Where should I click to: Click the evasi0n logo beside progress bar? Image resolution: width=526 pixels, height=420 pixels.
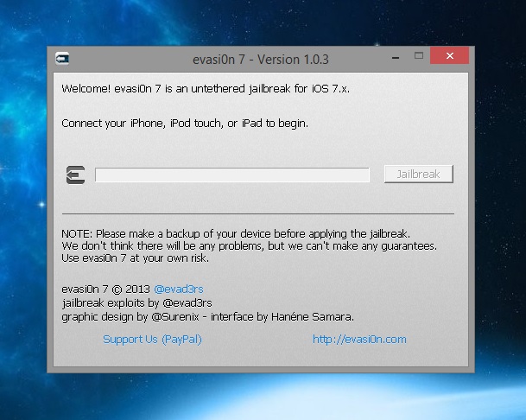tap(75, 175)
